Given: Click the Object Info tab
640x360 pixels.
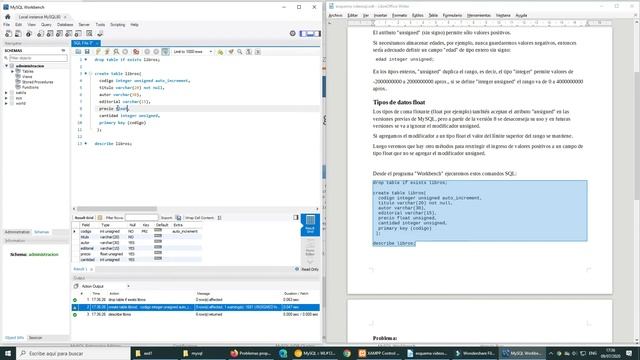Looking at the screenshot, I should pos(14,338).
